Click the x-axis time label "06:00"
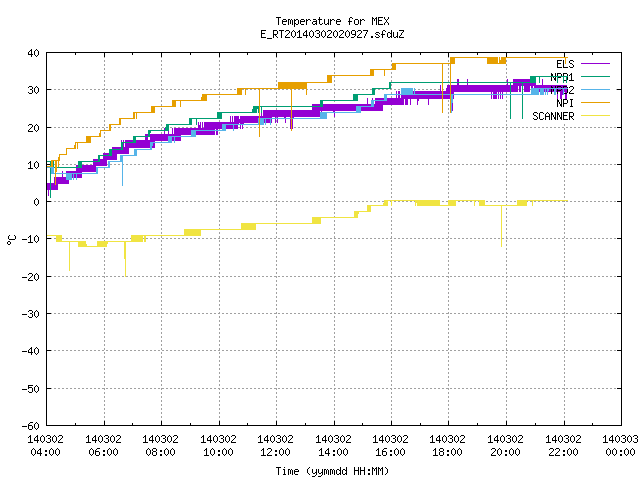 click(x=103, y=452)
